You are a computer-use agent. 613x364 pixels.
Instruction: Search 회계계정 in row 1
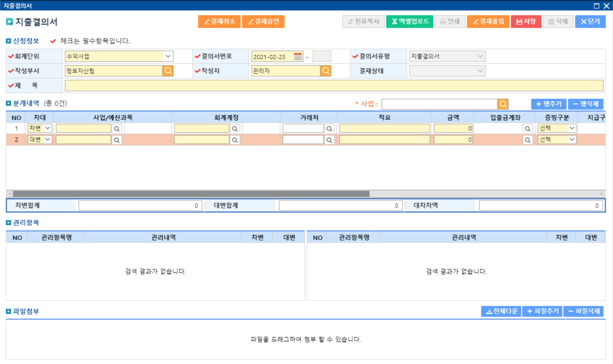[x=235, y=129]
